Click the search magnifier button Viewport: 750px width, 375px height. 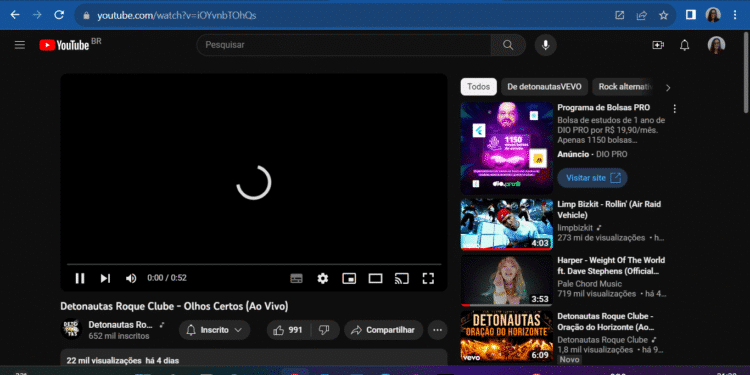pyautogui.click(x=508, y=45)
